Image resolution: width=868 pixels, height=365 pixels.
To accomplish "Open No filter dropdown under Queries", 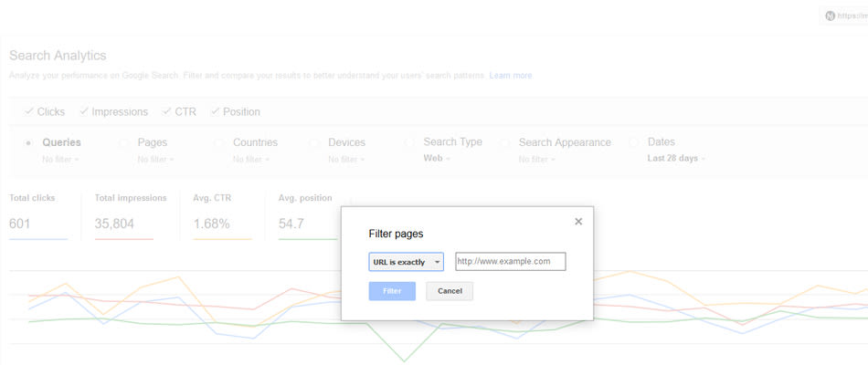I will click(60, 160).
